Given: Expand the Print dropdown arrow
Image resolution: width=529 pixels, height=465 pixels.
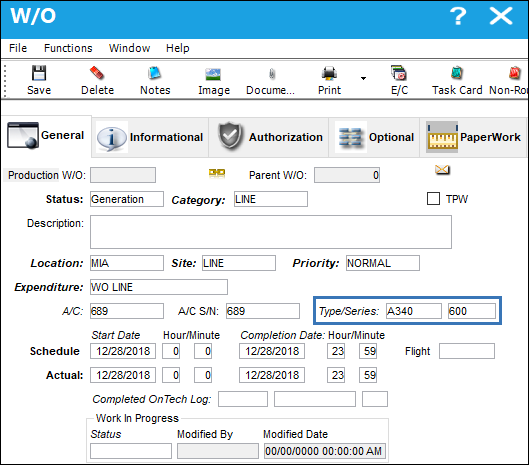Looking at the screenshot, I should pyautogui.click(x=363, y=78).
